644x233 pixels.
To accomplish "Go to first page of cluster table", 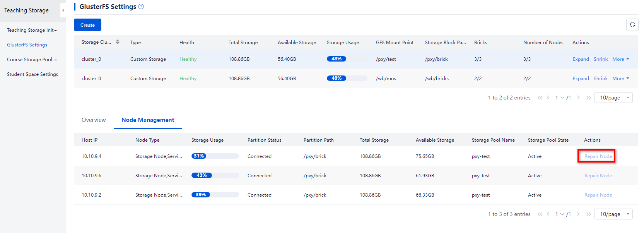I will 540,98.
